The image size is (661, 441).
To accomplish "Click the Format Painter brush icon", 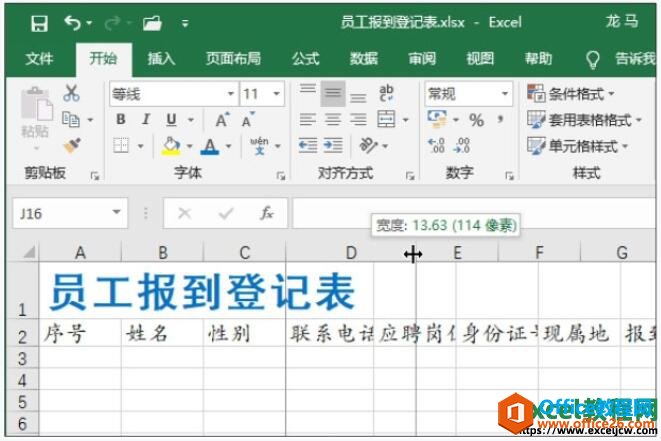I will pos(72,145).
